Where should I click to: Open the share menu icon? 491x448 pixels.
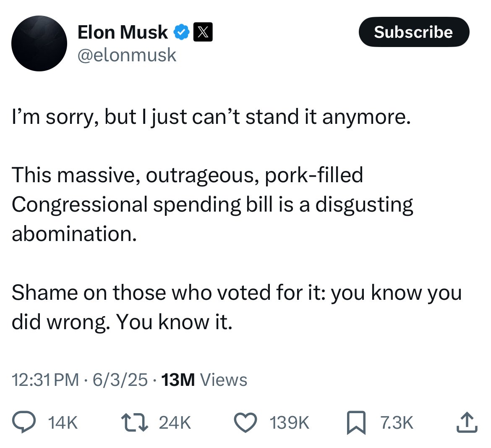click(x=467, y=422)
